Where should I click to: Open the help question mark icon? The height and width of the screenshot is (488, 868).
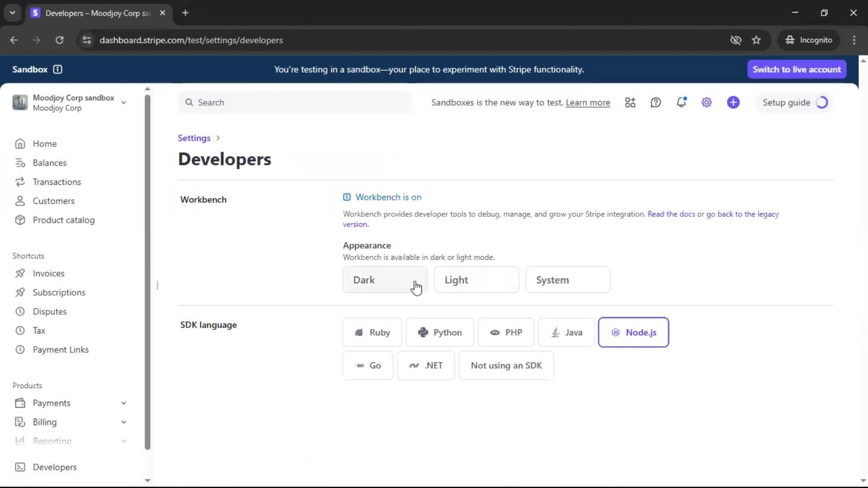coord(656,103)
